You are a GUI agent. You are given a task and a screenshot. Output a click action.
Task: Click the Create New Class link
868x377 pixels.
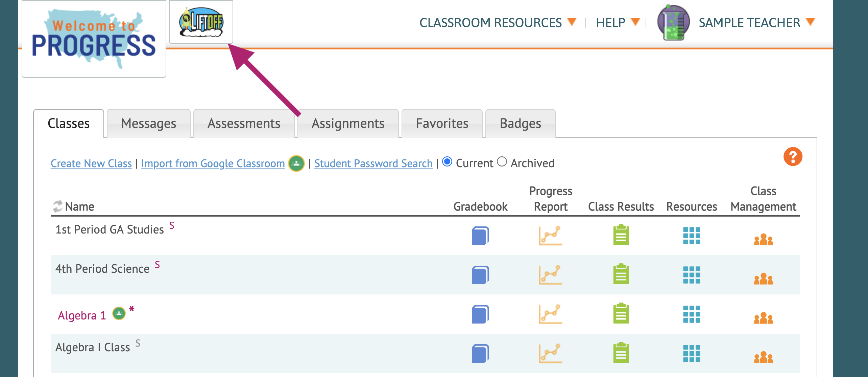(91, 163)
